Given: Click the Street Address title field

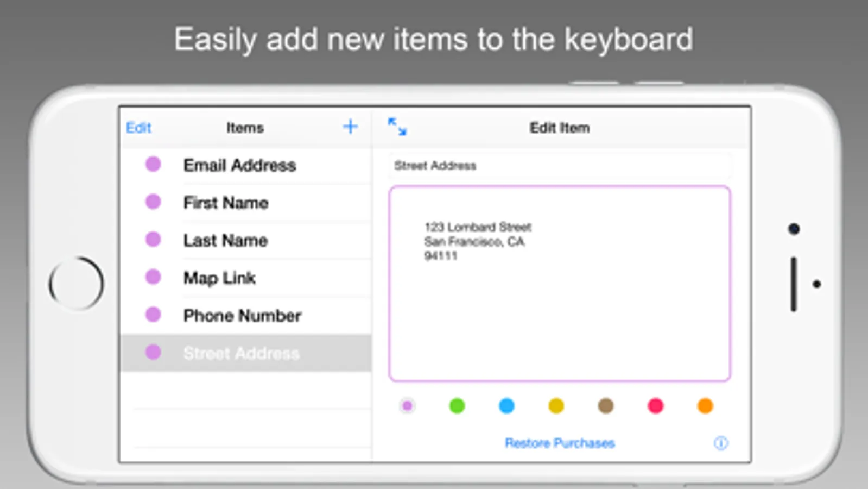Looking at the screenshot, I should point(560,166).
